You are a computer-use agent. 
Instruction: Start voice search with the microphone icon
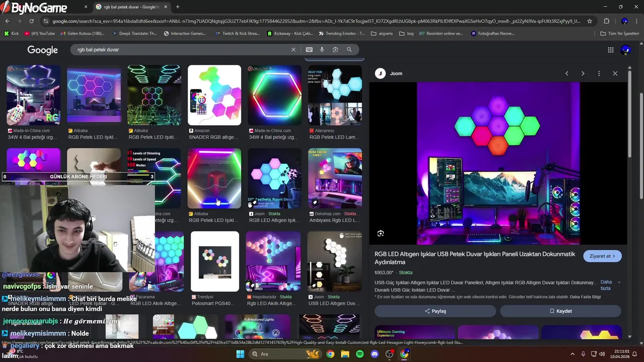pyautogui.click(x=322, y=50)
